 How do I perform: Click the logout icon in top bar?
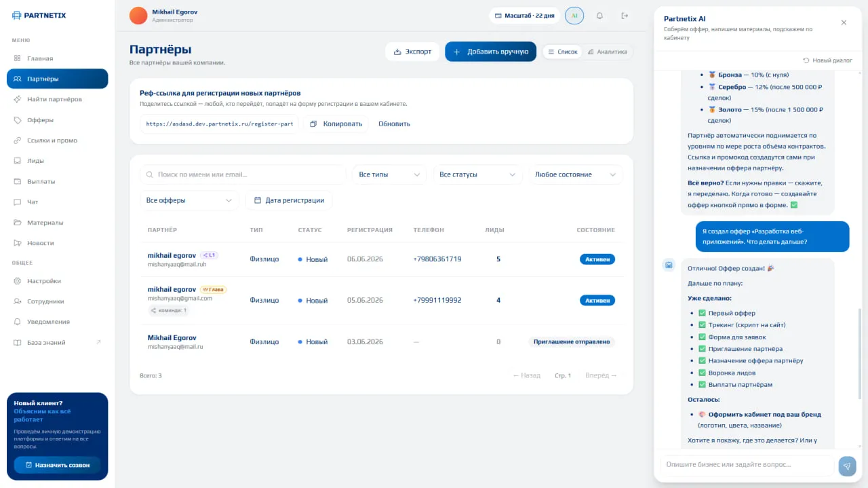[x=625, y=16]
